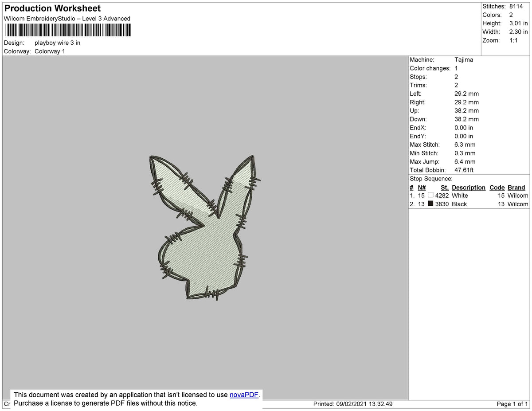
Task: Select the Trims value 2
Action: (456, 85)
